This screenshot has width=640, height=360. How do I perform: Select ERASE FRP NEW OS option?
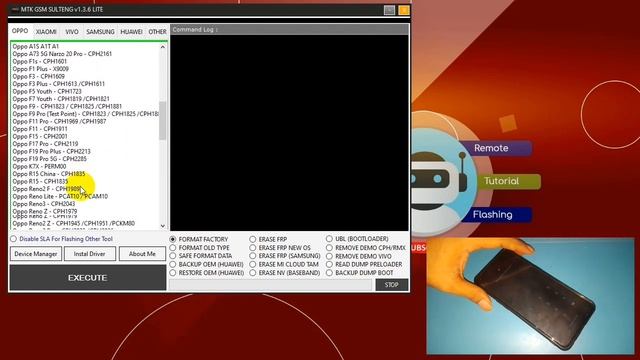(280, 248)
